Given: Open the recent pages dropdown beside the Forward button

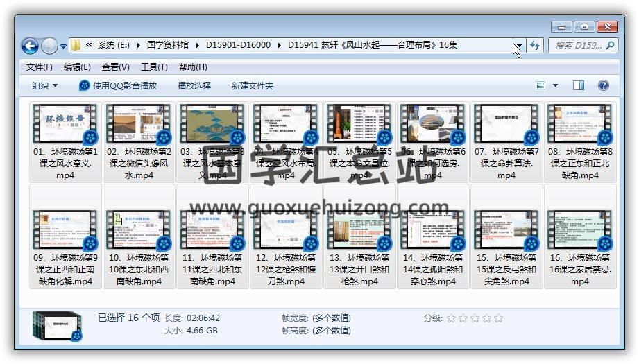Looking at the screenshot, I should (x=63, y=46).
